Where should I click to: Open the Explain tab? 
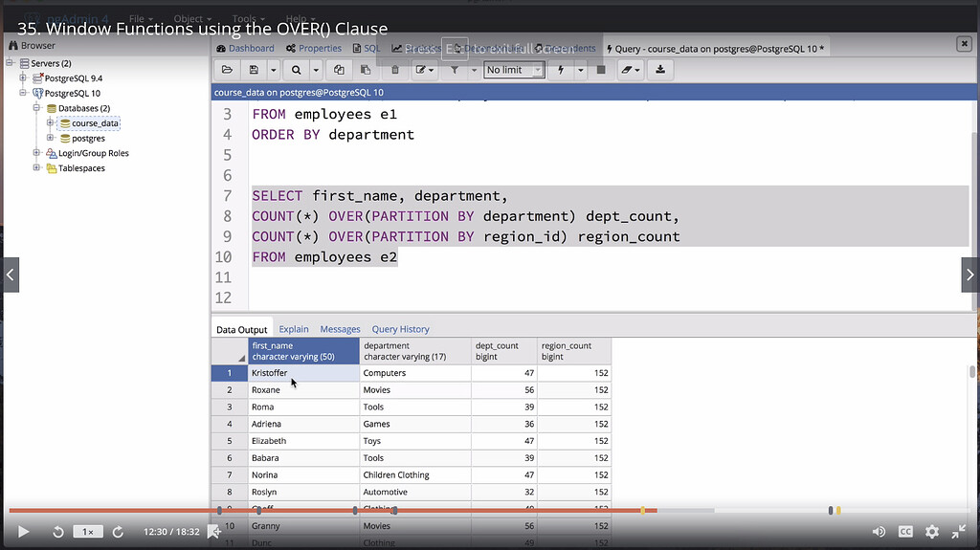[x=294, y=329]
